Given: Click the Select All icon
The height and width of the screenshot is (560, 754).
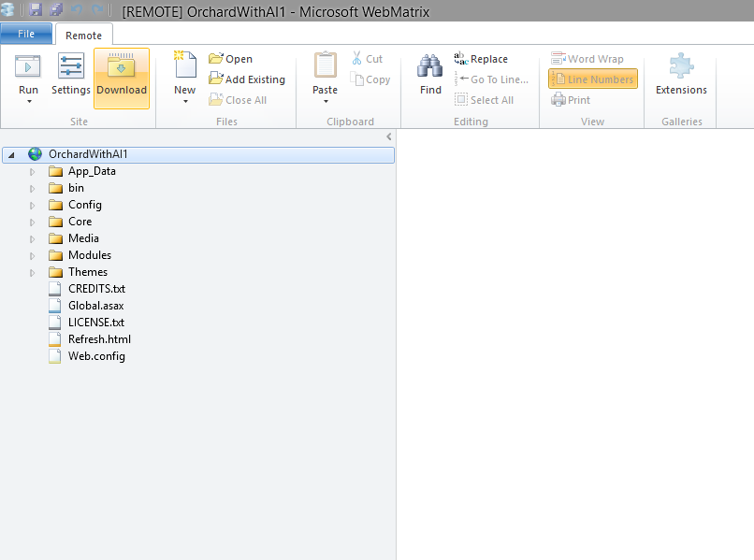Looking at the screenshot, I should pos(461,99).
